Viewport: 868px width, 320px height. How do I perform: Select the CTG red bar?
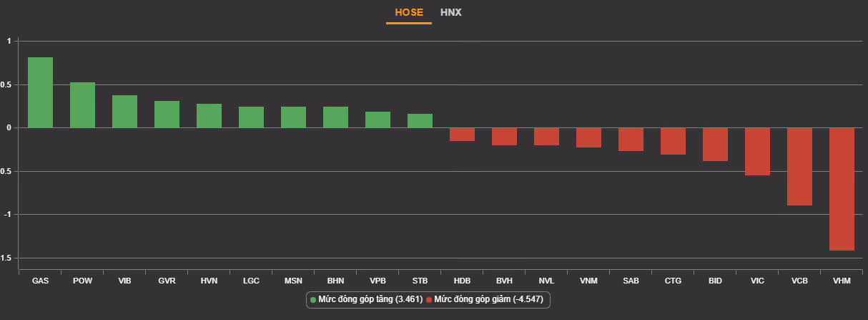[673, 141]
